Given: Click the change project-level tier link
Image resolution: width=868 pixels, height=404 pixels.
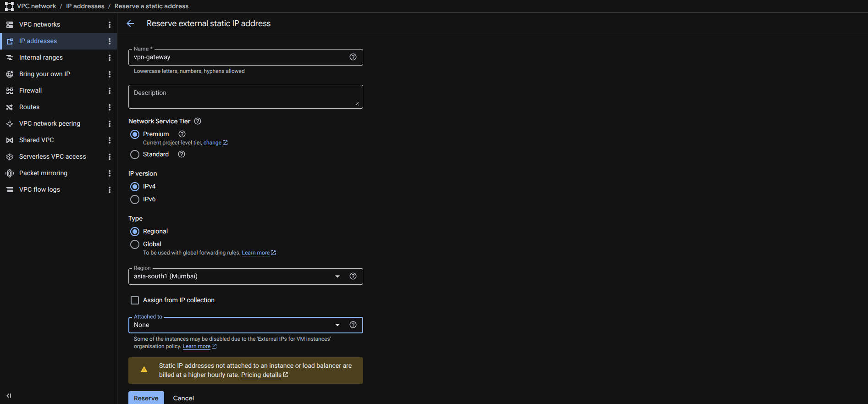Looking at the screenshot, I should (216, 143).
